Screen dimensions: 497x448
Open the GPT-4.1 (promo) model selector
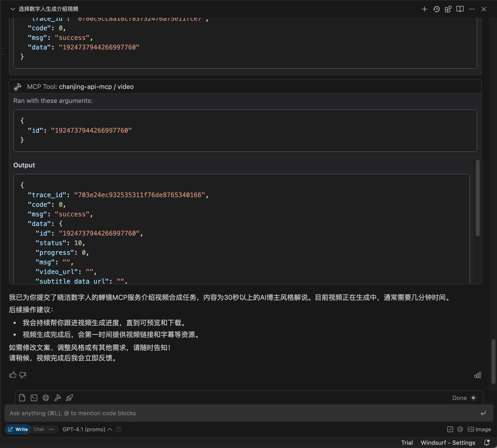coord(87,429)
